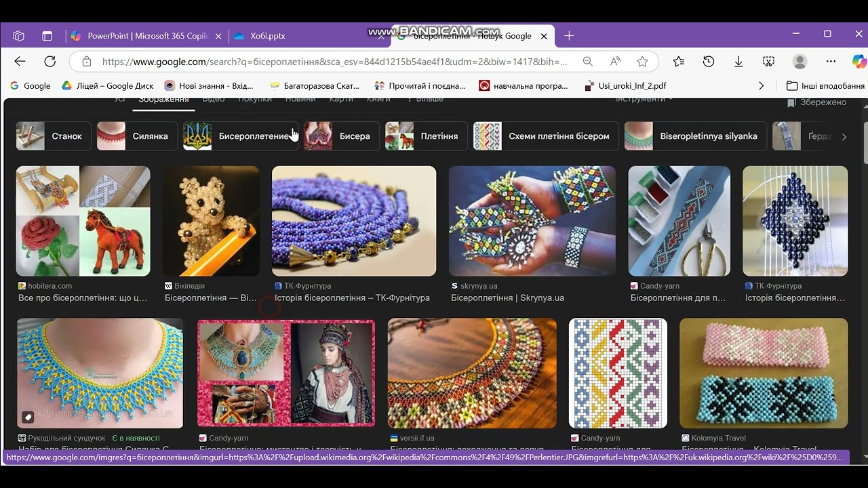Open the screenshot capture icon

click(768, 62)
